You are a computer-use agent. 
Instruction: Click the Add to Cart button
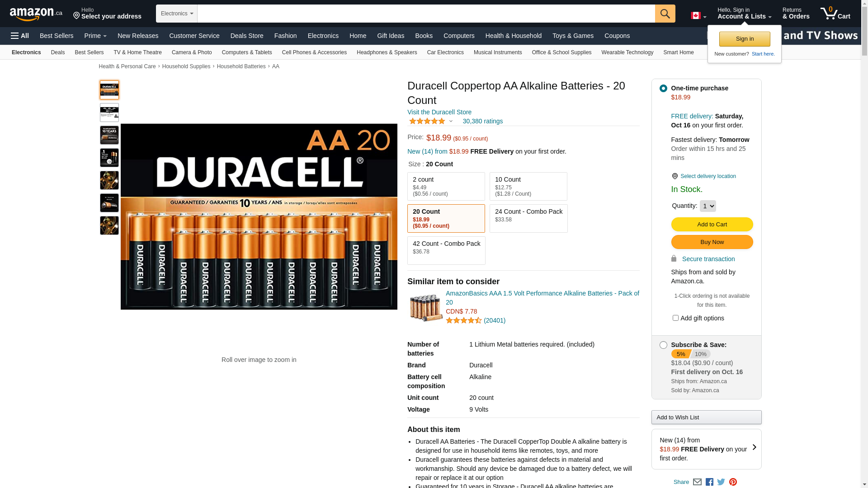click(x=712, y=225)
